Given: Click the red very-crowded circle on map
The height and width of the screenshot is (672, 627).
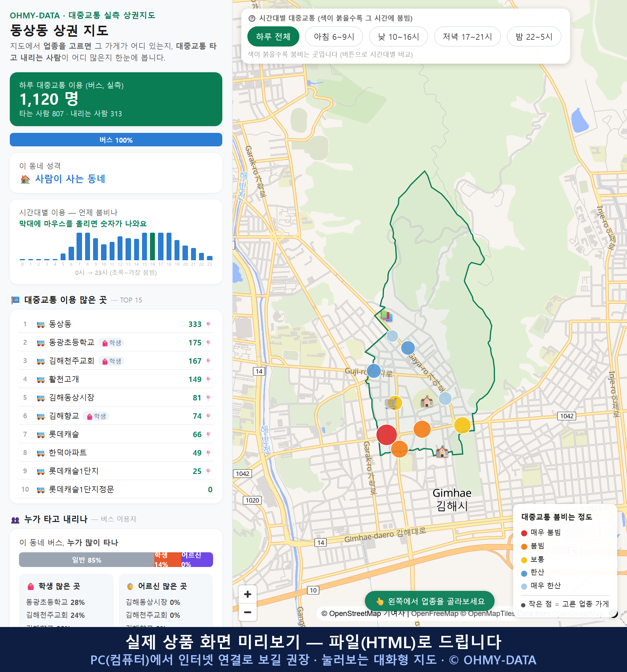Looking at the screenshot, I should tap(386, 435).
